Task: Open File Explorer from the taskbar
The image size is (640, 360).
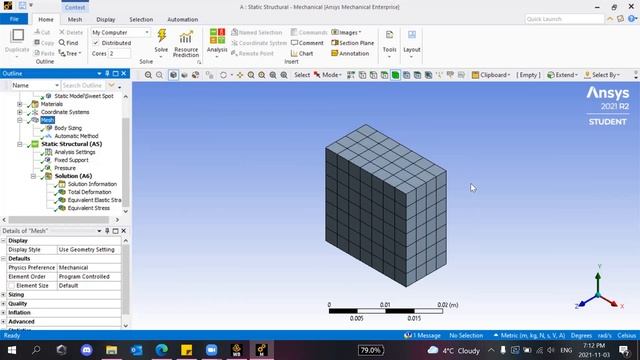Action: (111, 350)
